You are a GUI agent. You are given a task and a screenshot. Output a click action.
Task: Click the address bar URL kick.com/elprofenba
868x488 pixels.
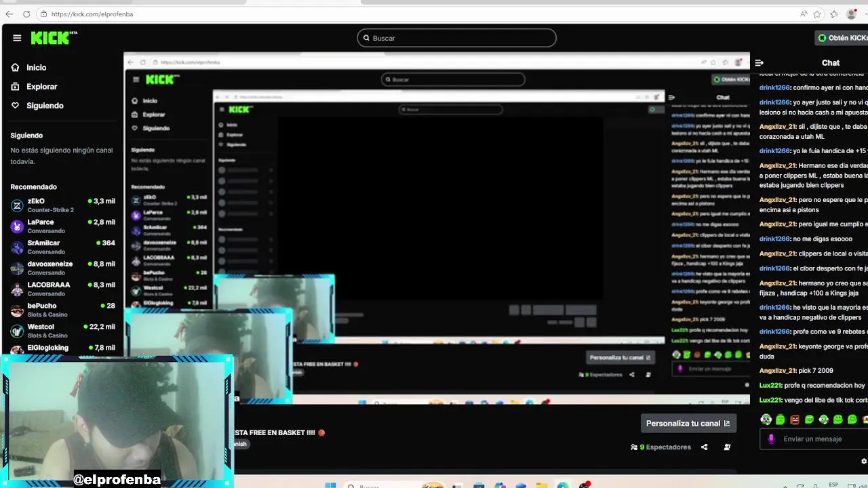(x=92, y=14)
